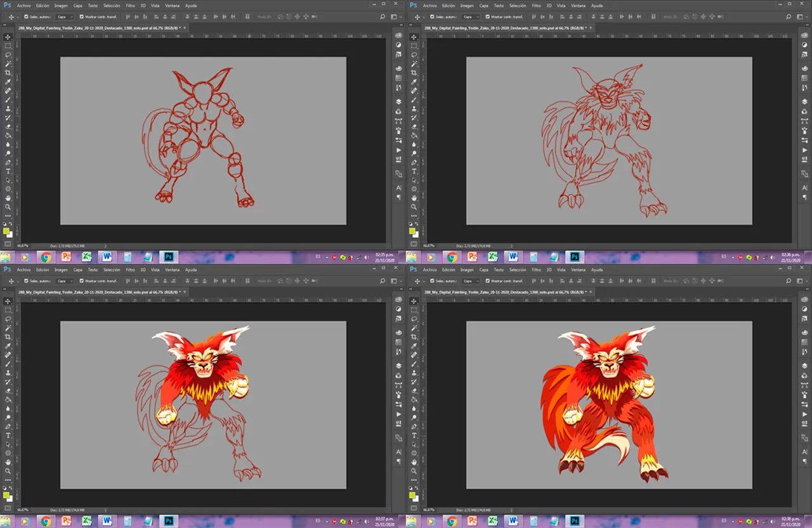Open the Character panel icon in the half-colored window
812x528 pixels.
tap(398, 452)
